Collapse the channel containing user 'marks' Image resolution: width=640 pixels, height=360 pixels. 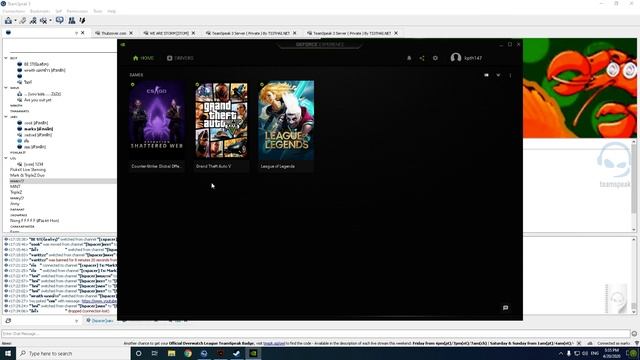point(6,117)
